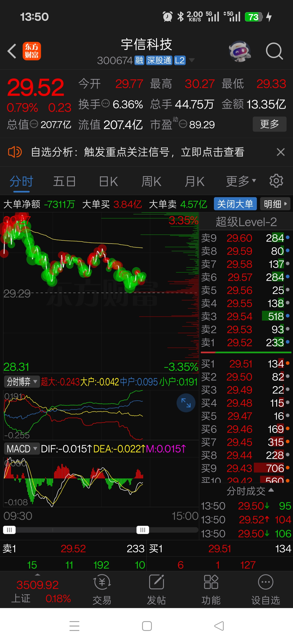
Task: Expand stock title dropdown arrow
Action: (x=192, y=60)
